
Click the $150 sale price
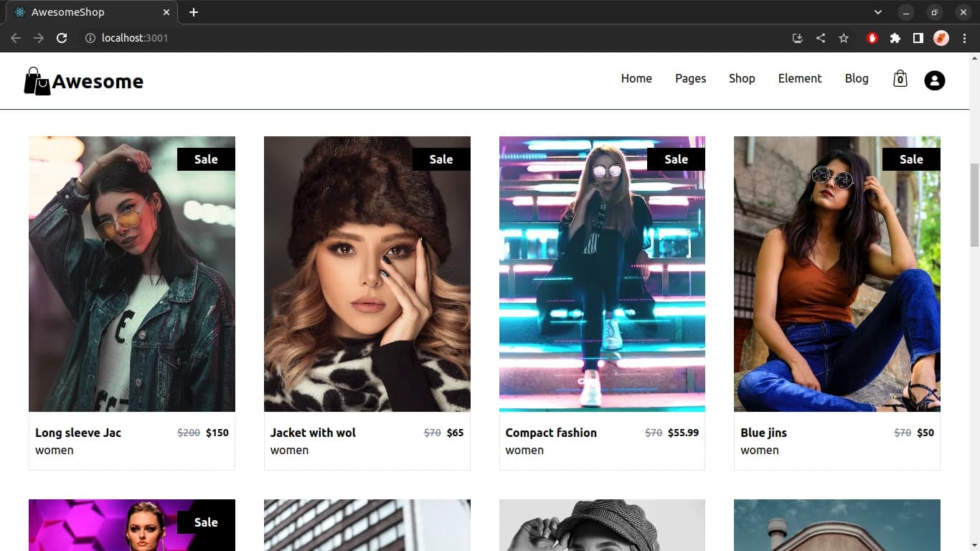(x=217, y=433)
